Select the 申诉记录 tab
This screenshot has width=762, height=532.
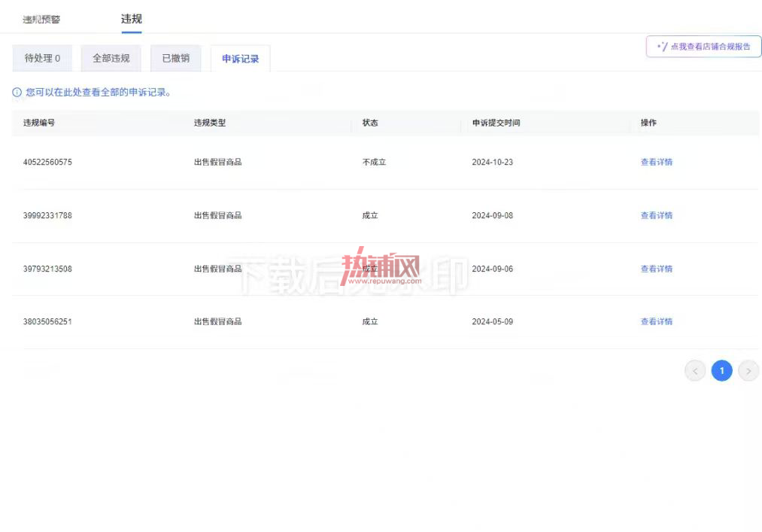point(241,59)
